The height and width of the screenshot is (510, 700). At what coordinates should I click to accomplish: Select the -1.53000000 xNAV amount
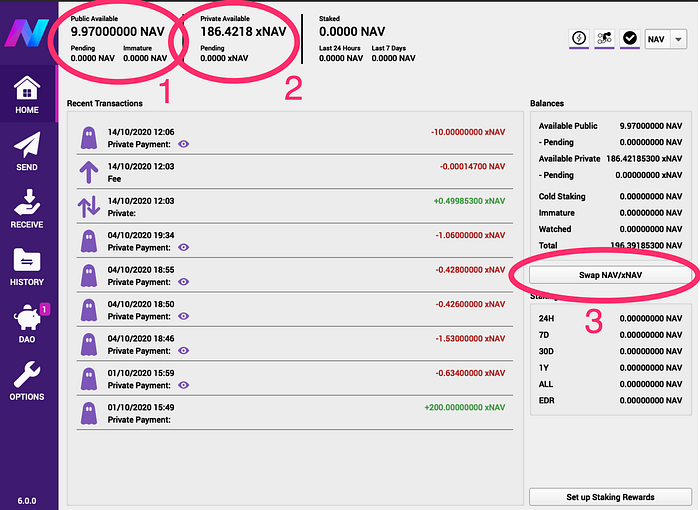470,339
